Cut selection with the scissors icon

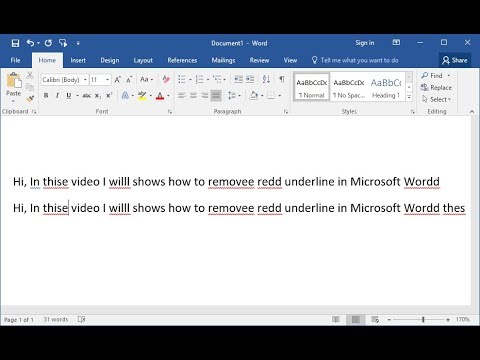[30, 75]
